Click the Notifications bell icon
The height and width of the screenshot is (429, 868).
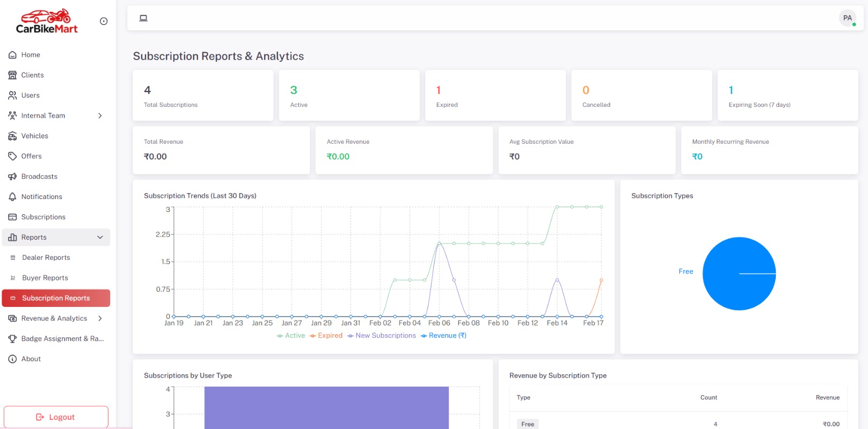12,197
